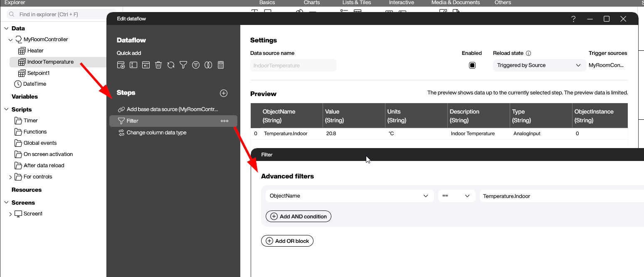The width and height of the screenshot is (644, 277).
Task: Open the Interactive category tab
Action: click(401, 2)
